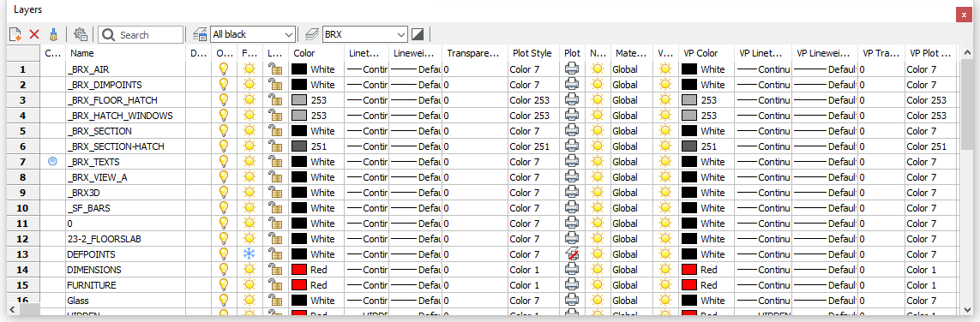Enable plotting for DEFPOINTS crossed printer icon
The height and width of the screenshot is (322, 980).
(x=572, y=254)
